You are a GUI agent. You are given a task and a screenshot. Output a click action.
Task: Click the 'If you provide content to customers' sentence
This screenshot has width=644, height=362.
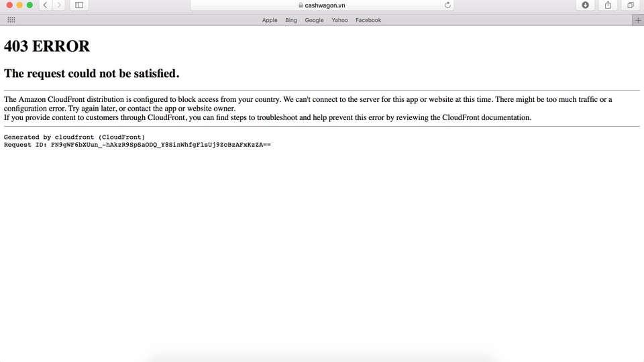point(268,117)
